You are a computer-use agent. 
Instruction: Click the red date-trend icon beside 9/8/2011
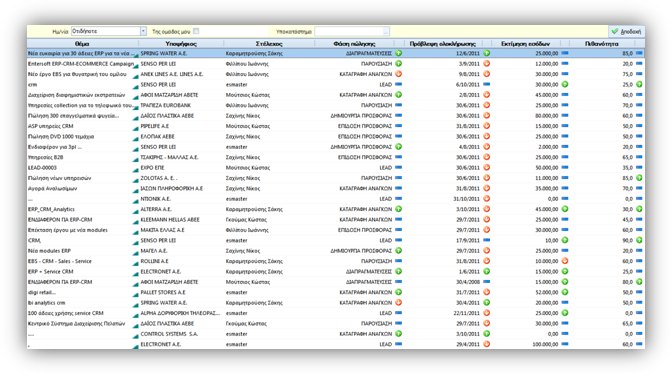487,74
